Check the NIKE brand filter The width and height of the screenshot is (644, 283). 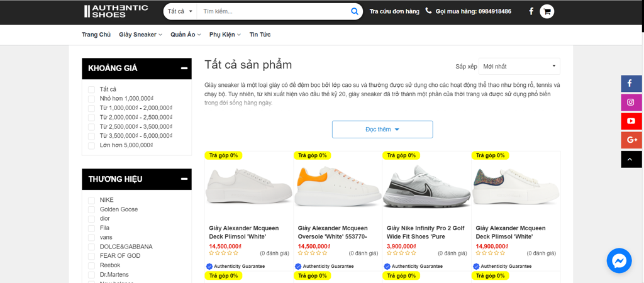pyautogui.click(x=92, y=201)
